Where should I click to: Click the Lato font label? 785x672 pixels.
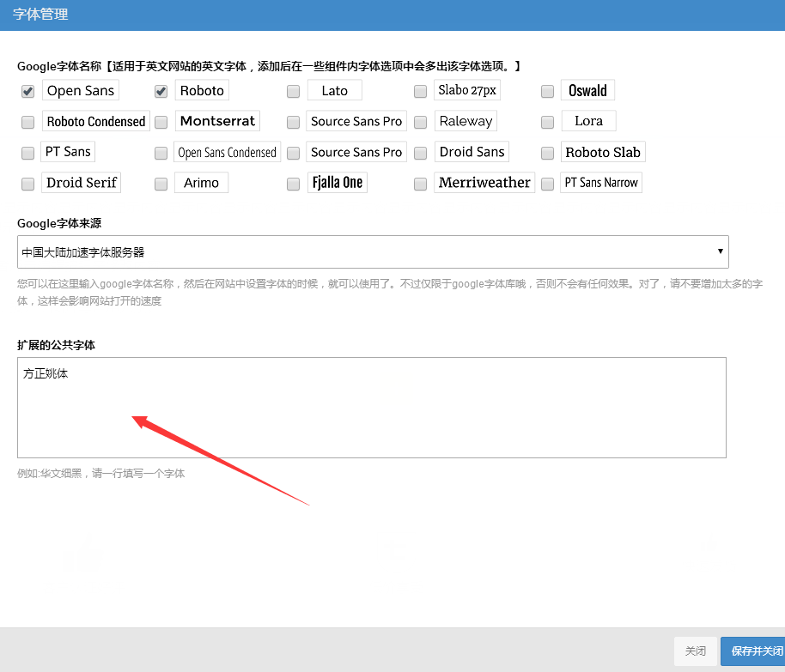click(x=334, y=91)
